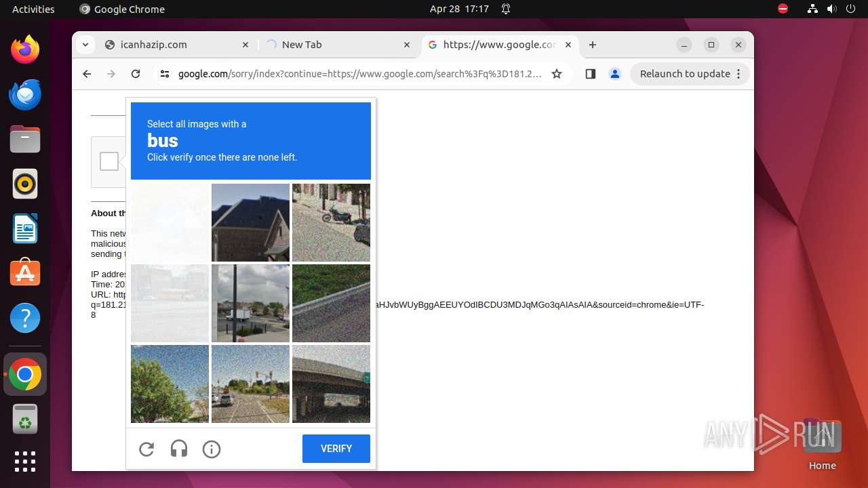Launch Thunderbird Mail from the dock
Image resolution: width=868 pixels, height=488 pixels.
click(x=25, y=94)
